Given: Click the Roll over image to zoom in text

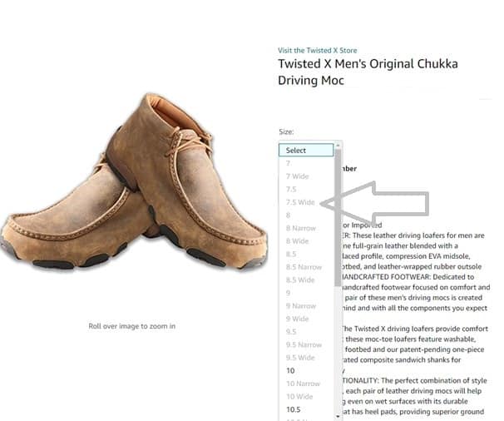Looking at the screenshot, I should pos(131,326).
